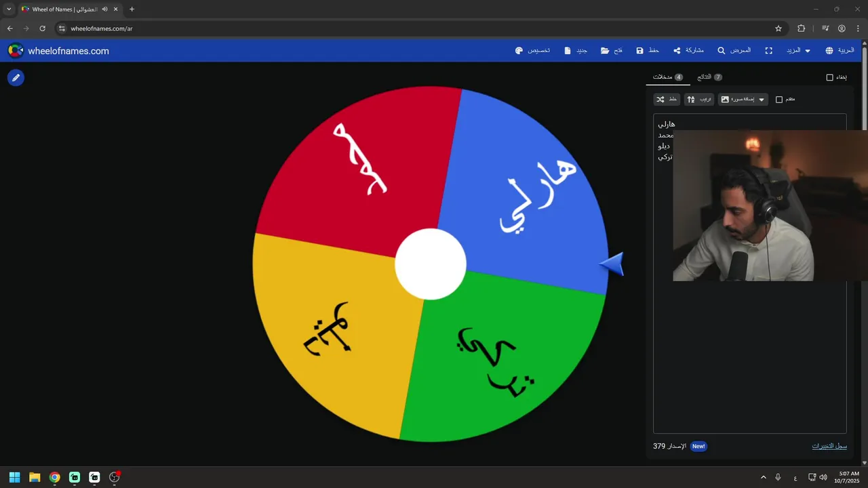Shuffle the entries with خلط

point(667,100)
